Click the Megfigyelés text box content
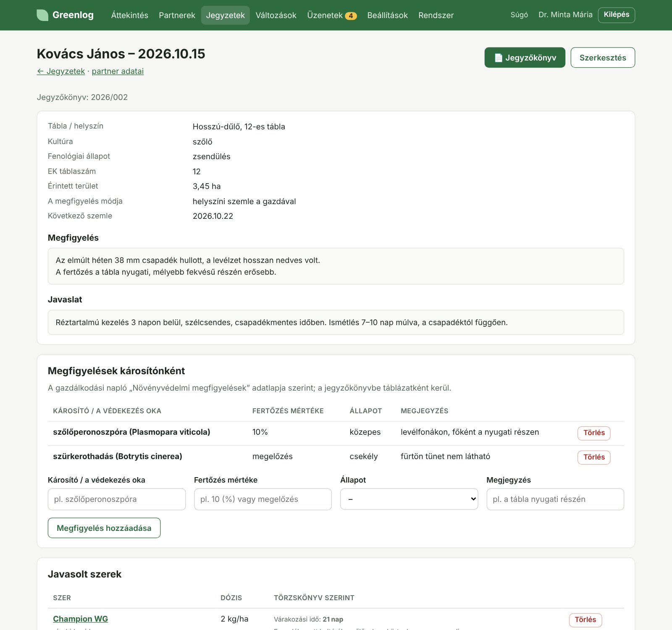 coord(336,266)
